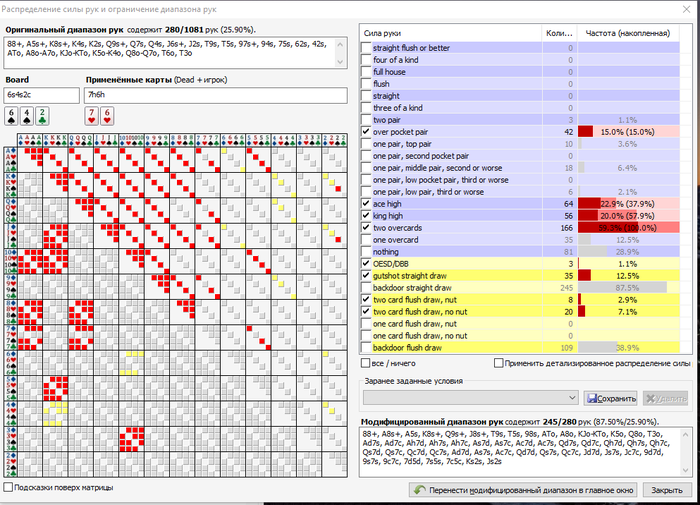This screenshot has width=700, height=505.
Task: Click the Закрыть button
Action: pyautogui.click(x=667, y=490)
